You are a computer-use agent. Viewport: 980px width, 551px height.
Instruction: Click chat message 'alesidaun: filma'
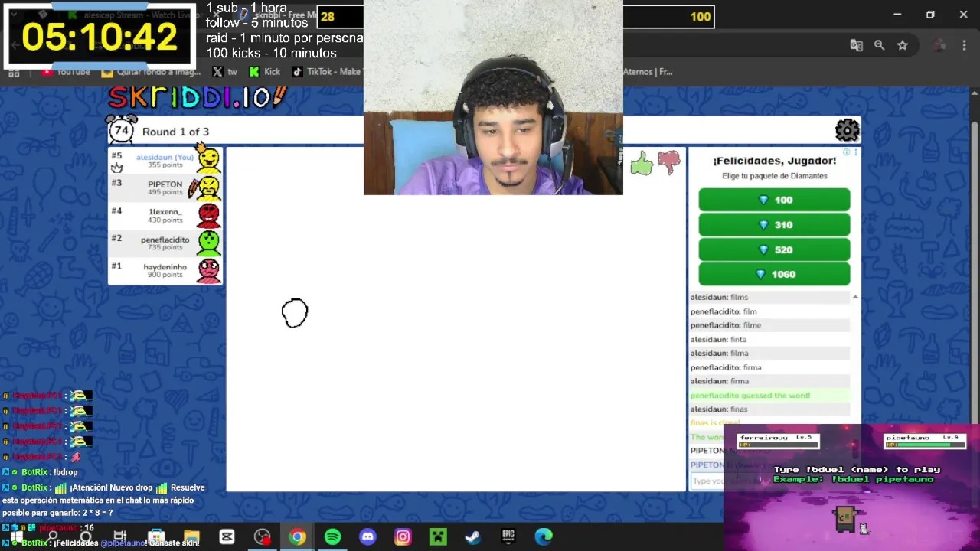pos(720,354)
